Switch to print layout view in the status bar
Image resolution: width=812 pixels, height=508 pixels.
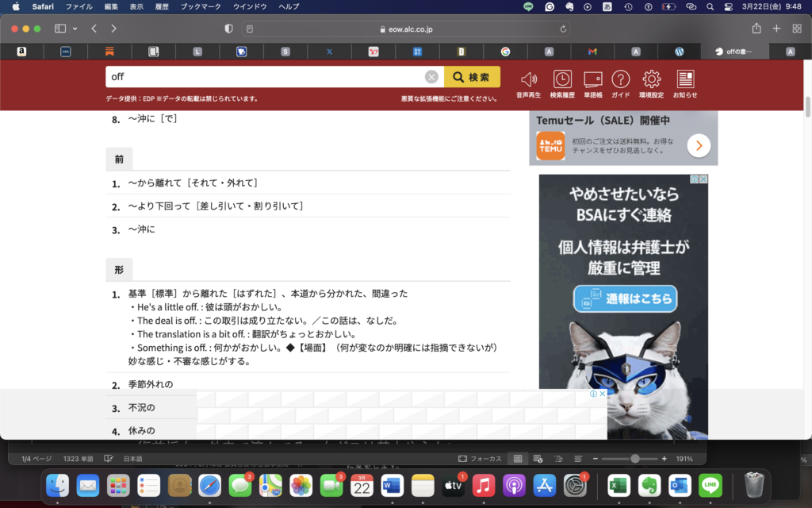click(x=517, y=458)
